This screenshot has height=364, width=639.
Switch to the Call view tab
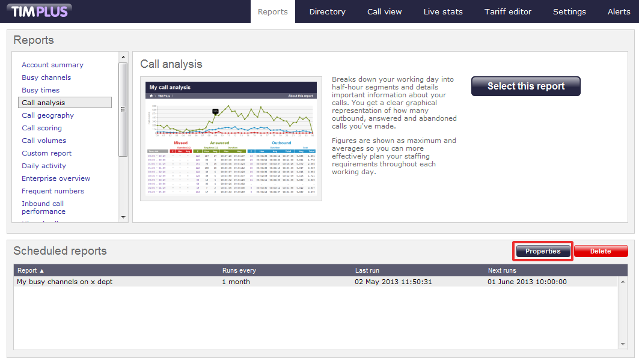(384, 11)
